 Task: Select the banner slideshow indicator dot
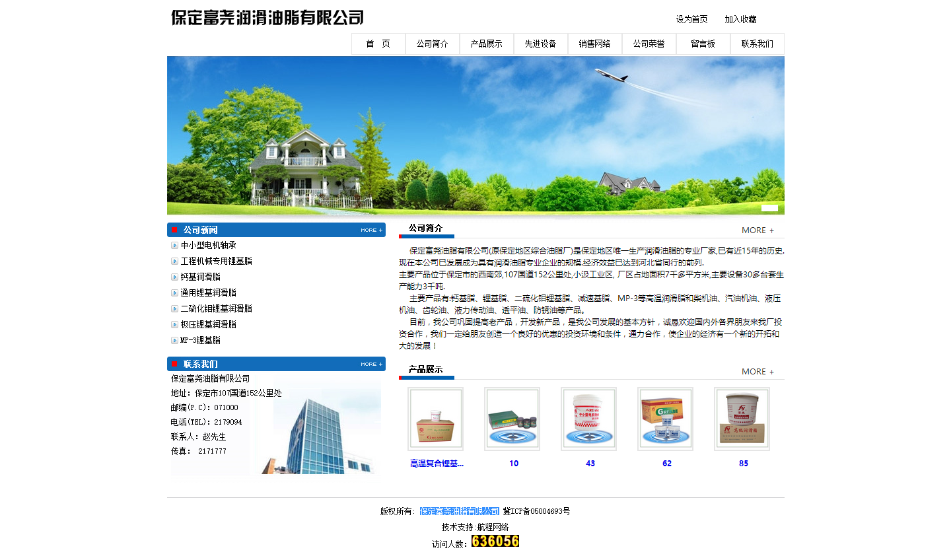coord(770,208)
